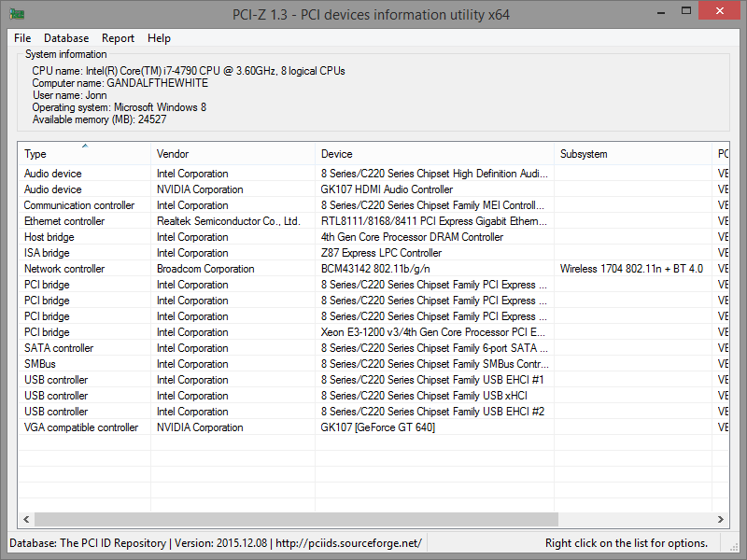Sort list by Device column header
747x560 pixels.
coord(433,154)
